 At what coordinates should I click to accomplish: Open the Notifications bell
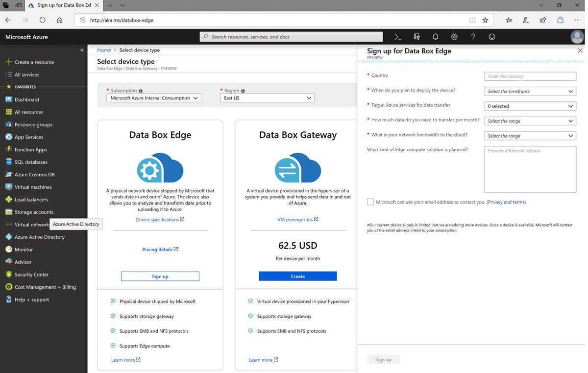pos(435,37)
